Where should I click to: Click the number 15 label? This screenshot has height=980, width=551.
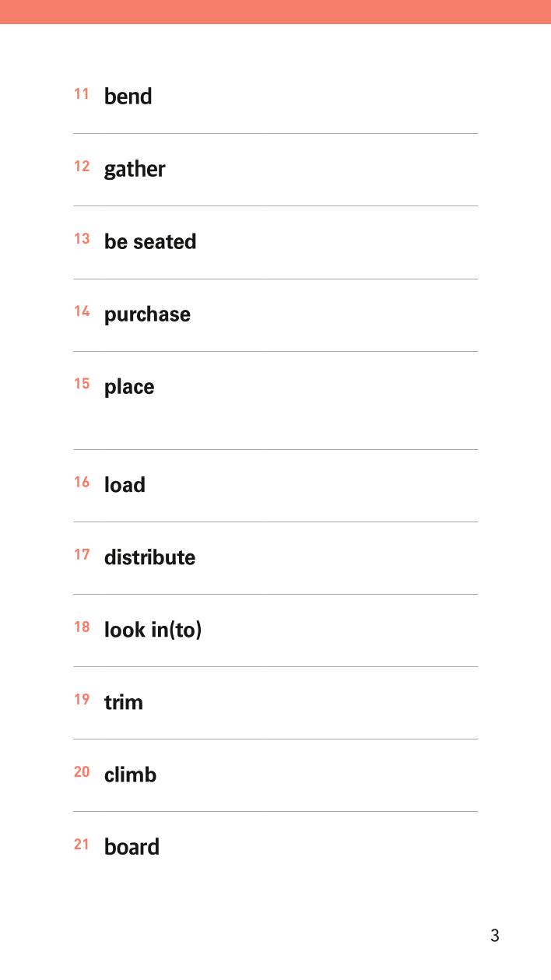coord(82,384)
